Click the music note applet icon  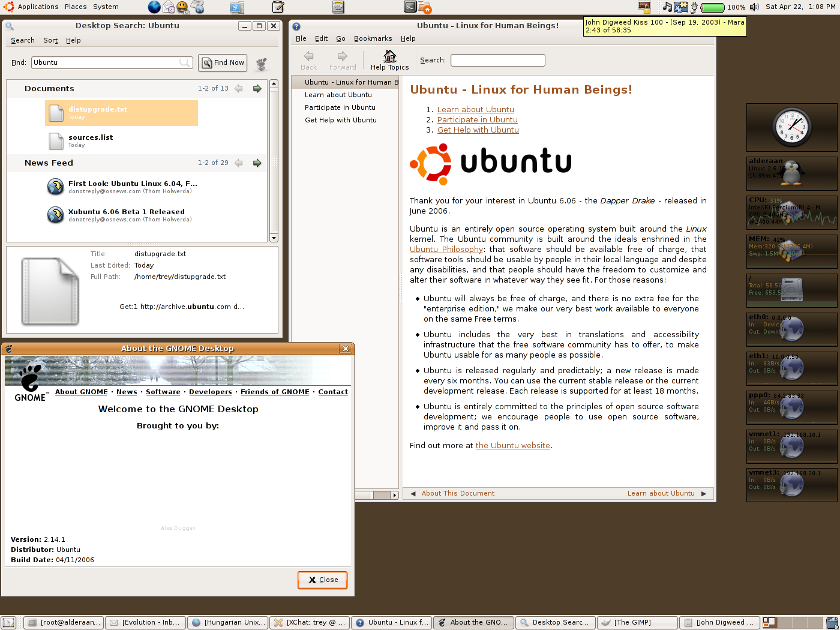click(667, 7)
